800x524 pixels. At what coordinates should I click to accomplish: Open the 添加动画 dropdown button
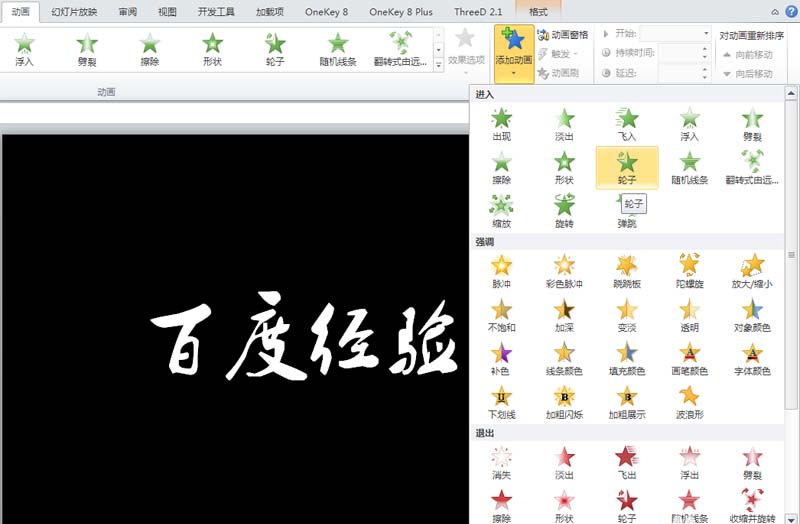click(514, 54)
